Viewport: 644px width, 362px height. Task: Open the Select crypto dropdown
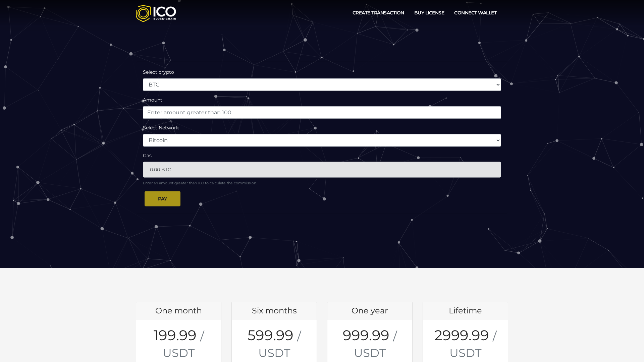[x=322, y=84]
